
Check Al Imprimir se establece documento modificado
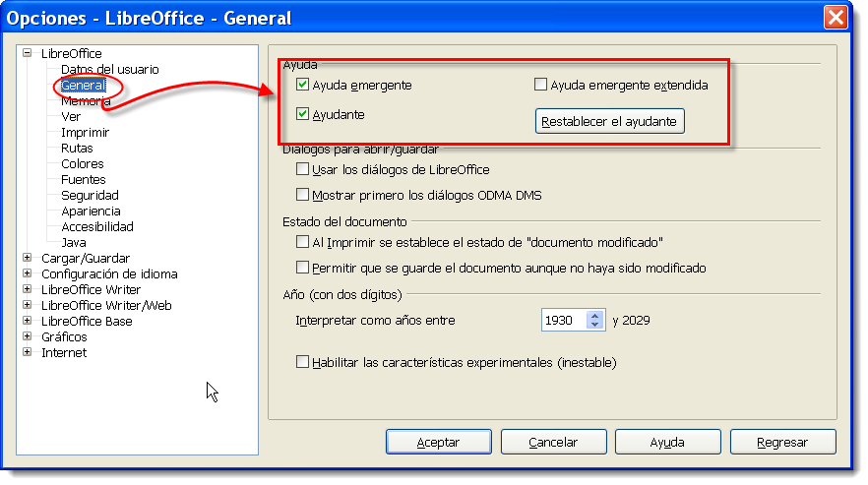pos(302,242)
